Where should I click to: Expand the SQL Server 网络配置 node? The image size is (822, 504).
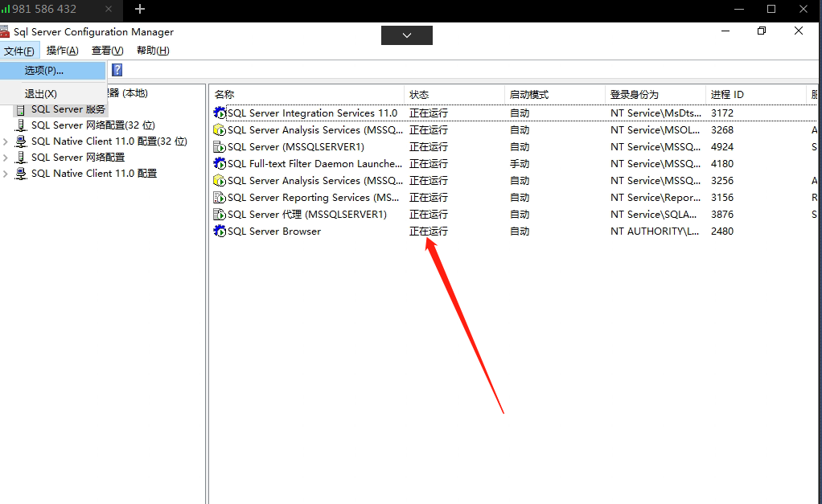click(6, 158)
